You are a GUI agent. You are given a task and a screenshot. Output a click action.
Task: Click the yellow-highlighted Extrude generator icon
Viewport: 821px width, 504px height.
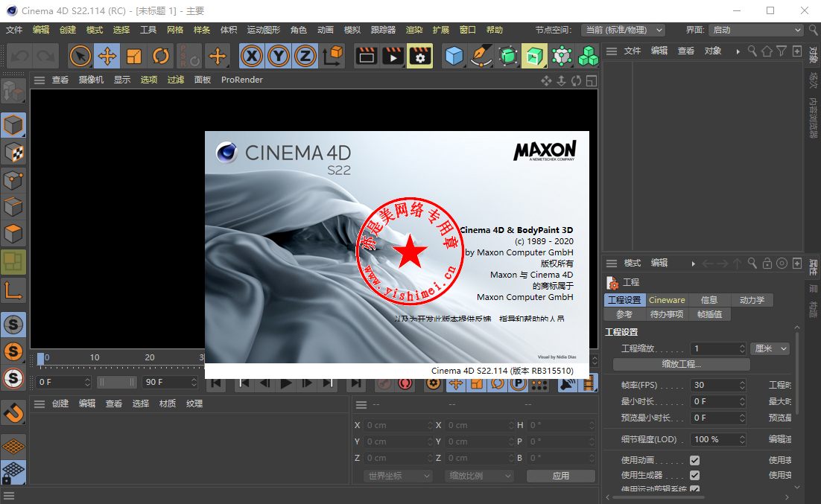point(535,56)
